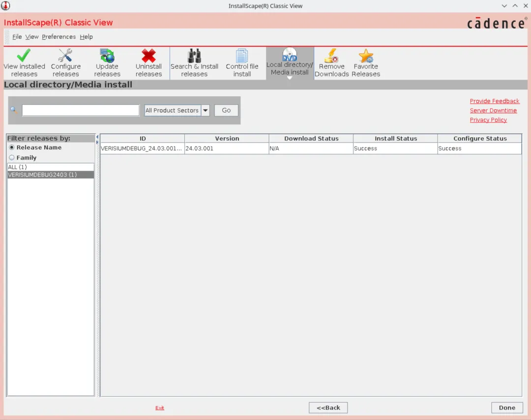Sort by Download Status column header
This screenshot has height=420, width=531.
click(311, 138)
